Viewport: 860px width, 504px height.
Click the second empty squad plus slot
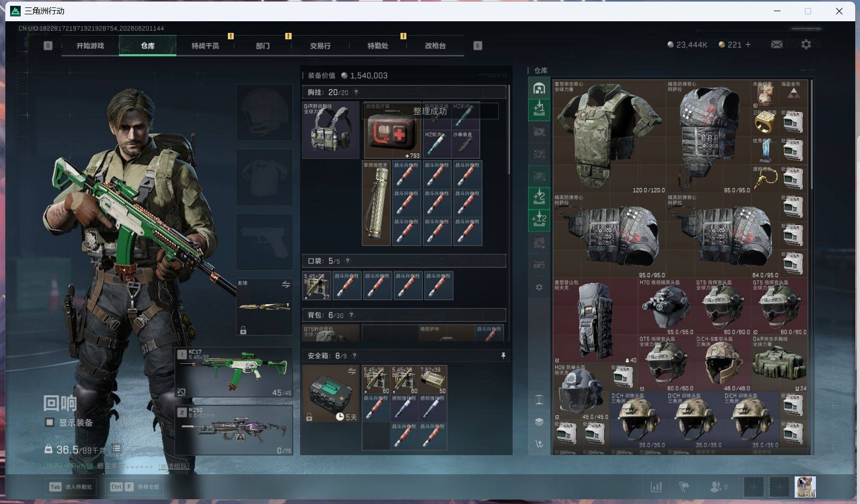(x=779, y=486)
